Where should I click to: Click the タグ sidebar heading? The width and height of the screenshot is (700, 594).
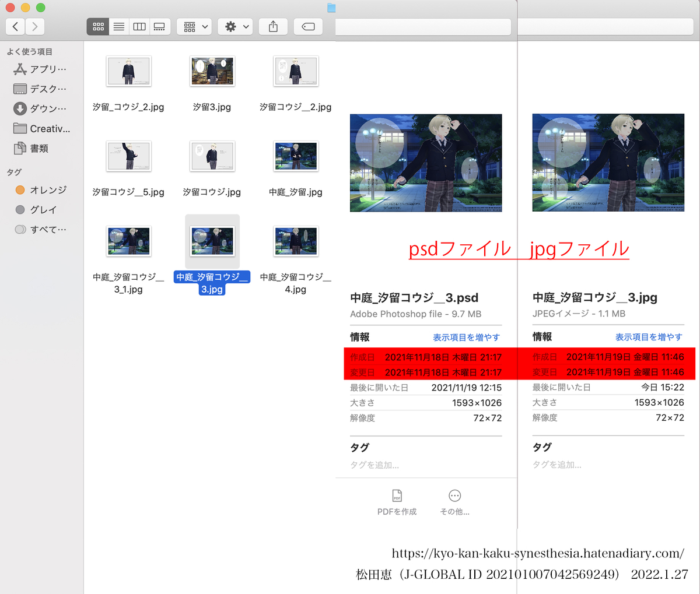click(14, 172)
